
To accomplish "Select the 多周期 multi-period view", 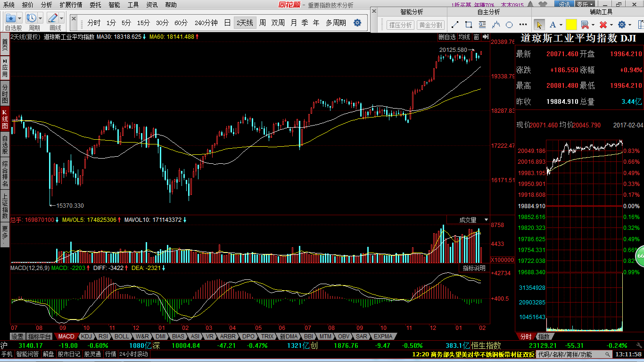I will tap(336, 23).
